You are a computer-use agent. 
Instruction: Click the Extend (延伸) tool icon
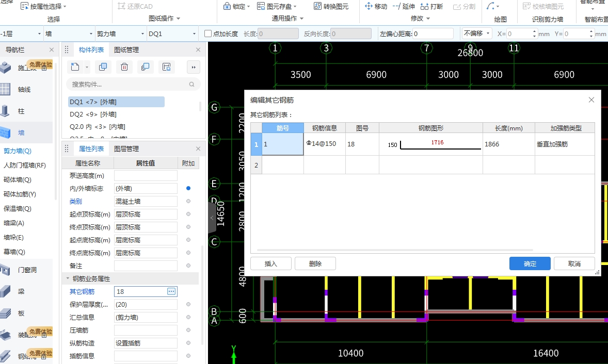click(x=396, y=6)
